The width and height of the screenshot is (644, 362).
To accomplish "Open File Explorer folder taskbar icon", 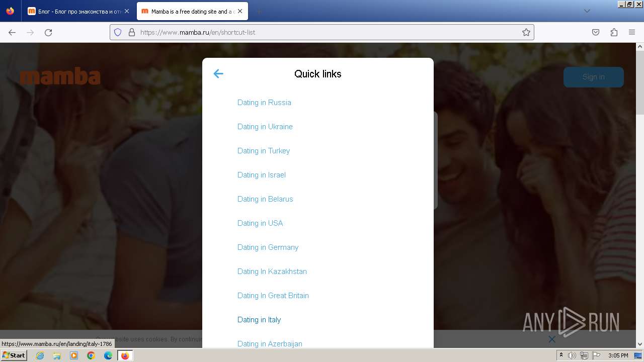I will pos(57,355).
